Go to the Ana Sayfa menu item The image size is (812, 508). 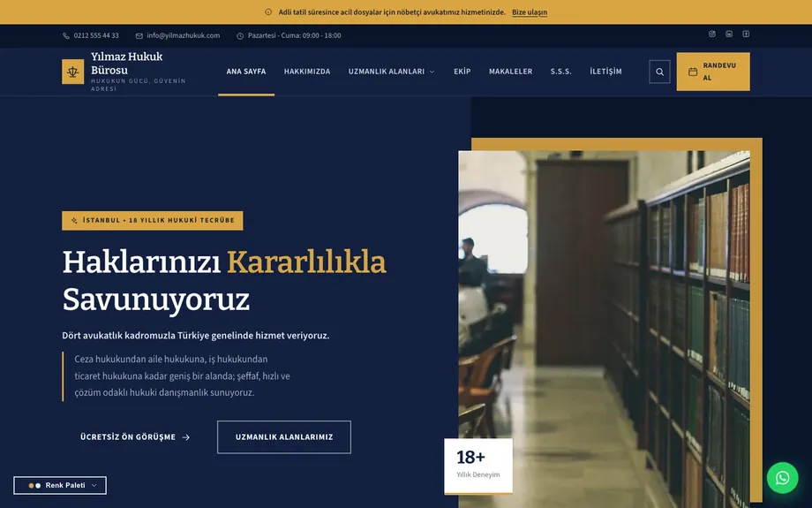[x=246, y=72]
